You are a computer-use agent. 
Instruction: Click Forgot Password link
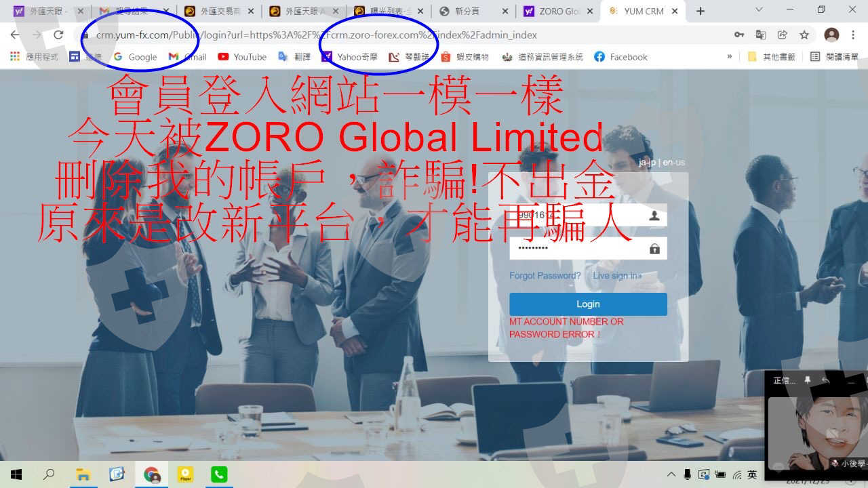pos(545,276)
